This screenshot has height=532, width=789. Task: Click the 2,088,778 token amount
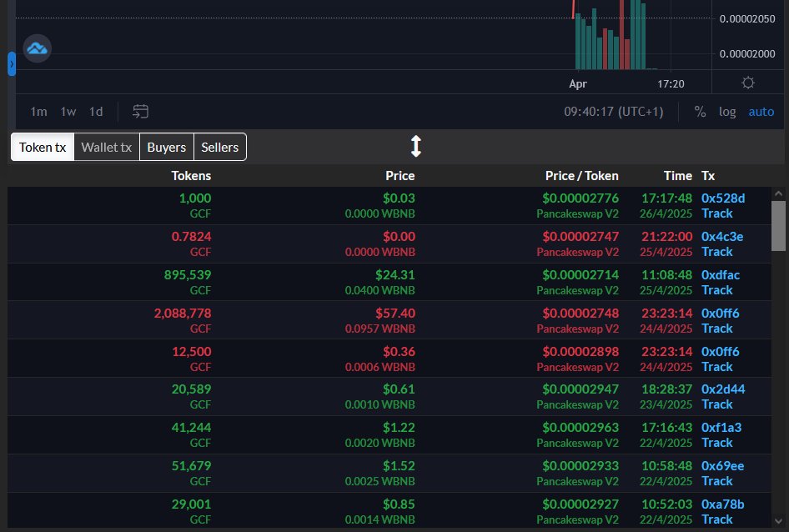click(183, 313)
